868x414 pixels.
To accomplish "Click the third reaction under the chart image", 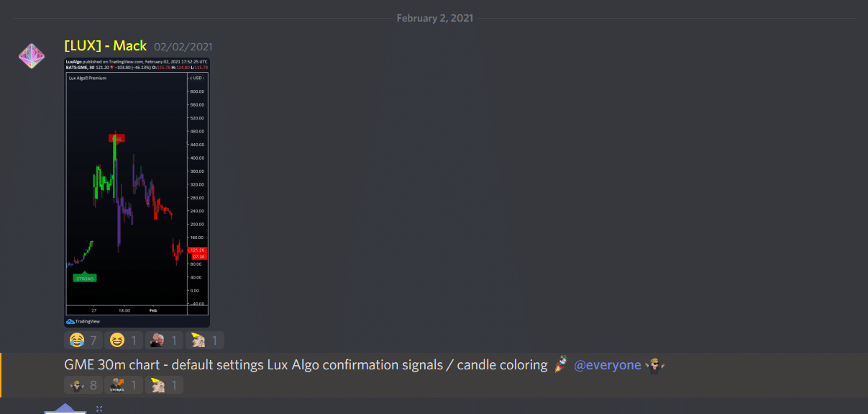I will [164, 340].
